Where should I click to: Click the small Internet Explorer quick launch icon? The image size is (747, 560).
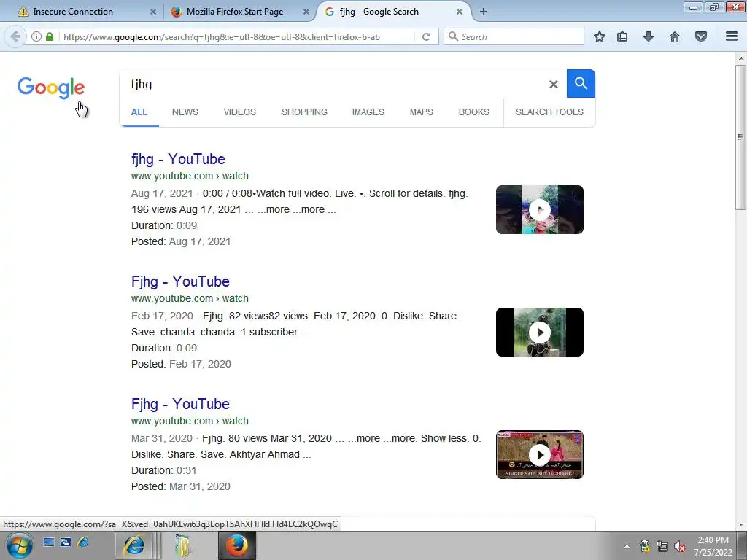(x=83, y=542)
